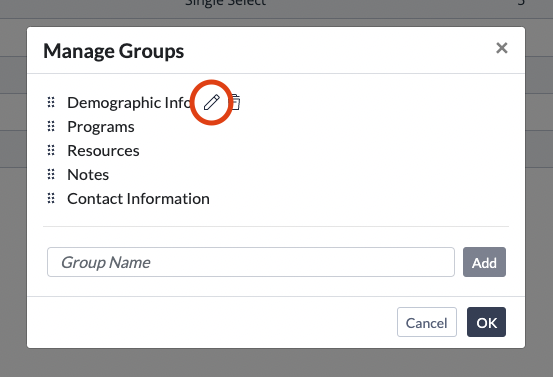The height and width of the screenshot is (377, 553).
Task: Click the Resources drag handle
Action: [x=51, y=150]
